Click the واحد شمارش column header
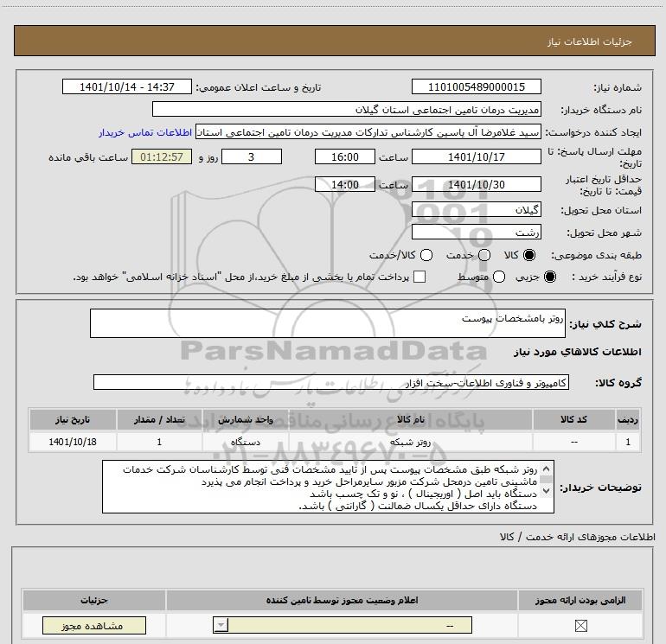This screenshot has width=666, height=644. pyautogui.click(x=246, y=419)
